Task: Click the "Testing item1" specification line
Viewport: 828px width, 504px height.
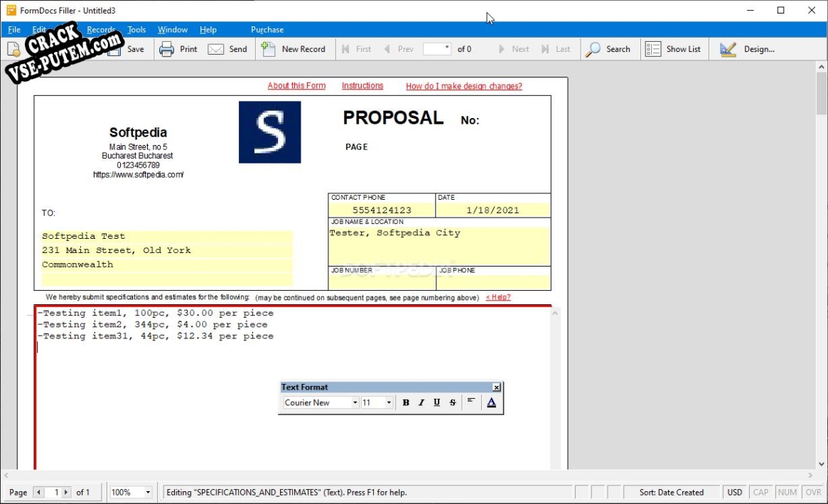Action: point(155,313)
